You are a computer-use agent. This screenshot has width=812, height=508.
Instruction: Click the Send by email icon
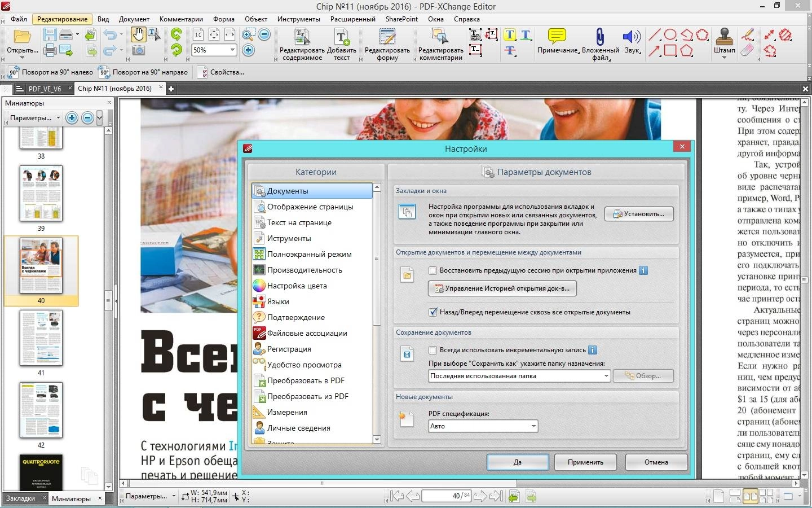(x=66, y=50)
